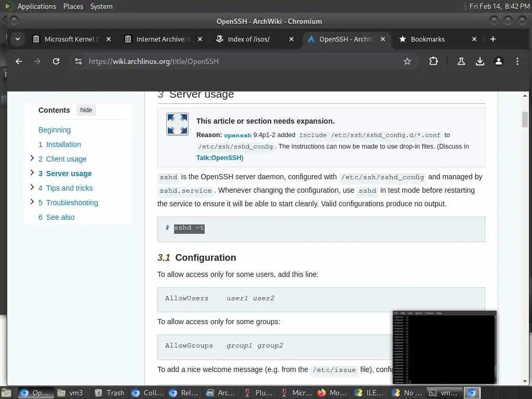Open Trash taskbar item
The height and width of the screenshot is (399, 532).
point(110,393)
